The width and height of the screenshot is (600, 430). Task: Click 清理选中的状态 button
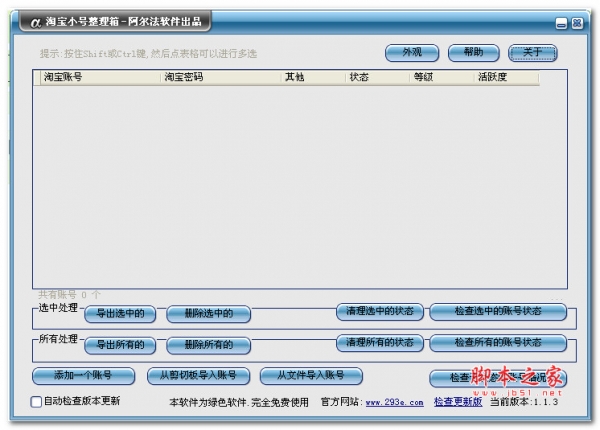pyautogui.click(x=380, y=312)
